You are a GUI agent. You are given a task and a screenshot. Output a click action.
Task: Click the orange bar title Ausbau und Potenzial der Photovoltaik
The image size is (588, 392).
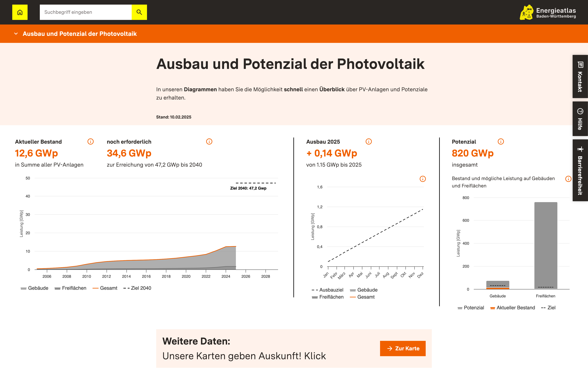80,34
